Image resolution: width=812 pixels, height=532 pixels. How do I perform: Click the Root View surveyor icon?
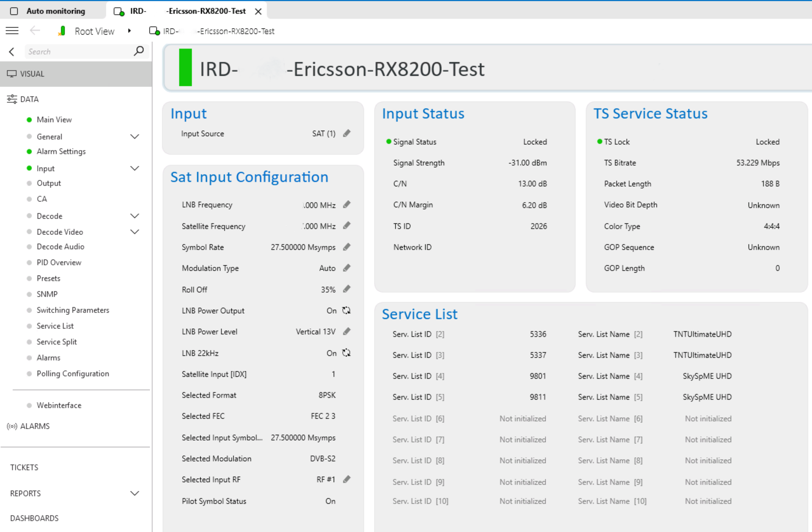click(62, 30)
